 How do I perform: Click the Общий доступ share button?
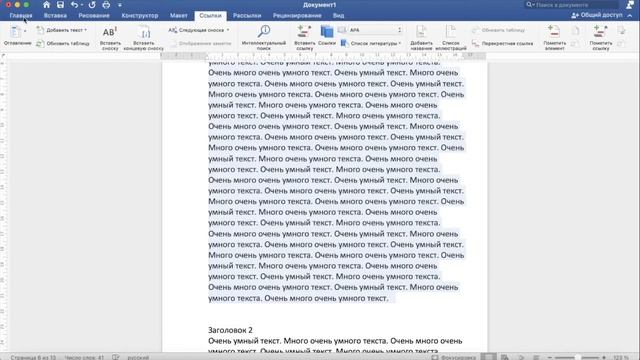(x=597, y=16)
